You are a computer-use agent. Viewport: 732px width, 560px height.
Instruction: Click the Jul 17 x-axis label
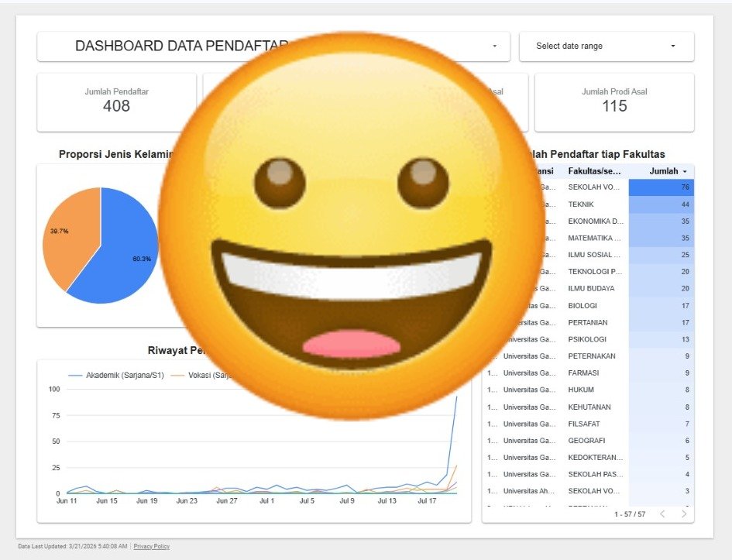(x=427, y=500)
